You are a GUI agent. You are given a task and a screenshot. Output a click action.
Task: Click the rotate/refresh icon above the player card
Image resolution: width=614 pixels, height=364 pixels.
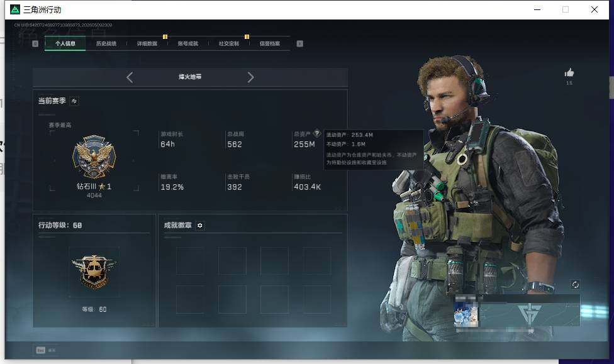click(x=575, y=285)
